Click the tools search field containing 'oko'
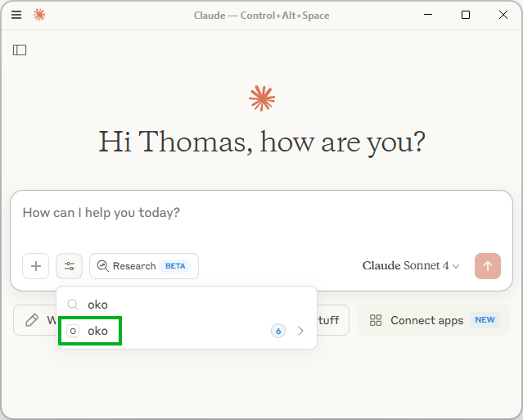This screenshot has width=523, height=420. coord(187,305)
